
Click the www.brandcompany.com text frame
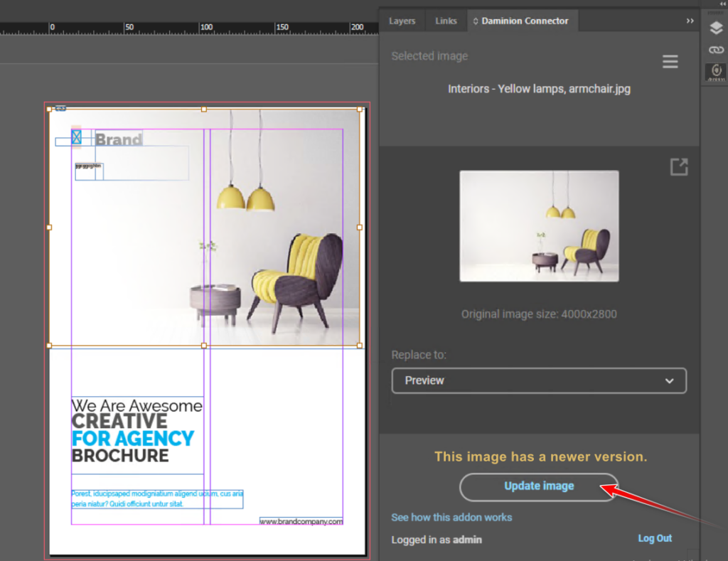(301, 521)
